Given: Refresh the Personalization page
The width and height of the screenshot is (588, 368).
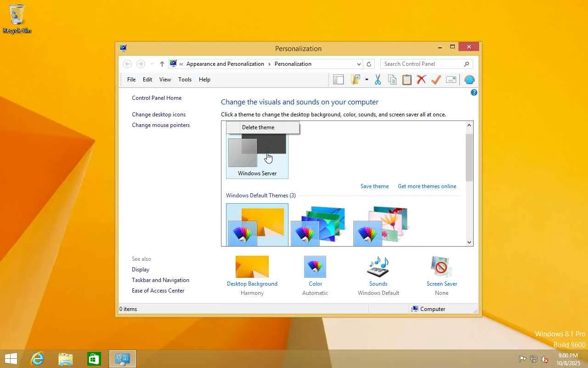Looking at the screenshot, I should [369, 64].
